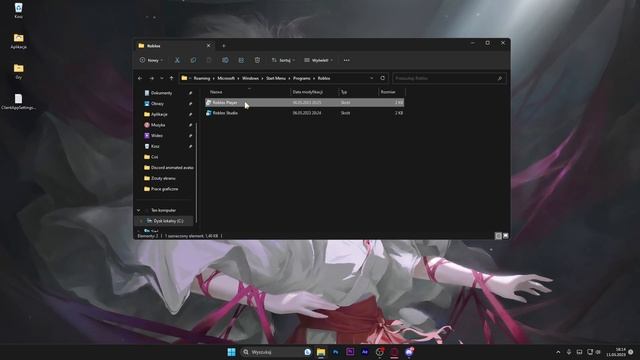The width and height of the screenshot is (640, 360).
Task: Click Roaming in the address breadcrumb
Action: click(x=202, y=78)
